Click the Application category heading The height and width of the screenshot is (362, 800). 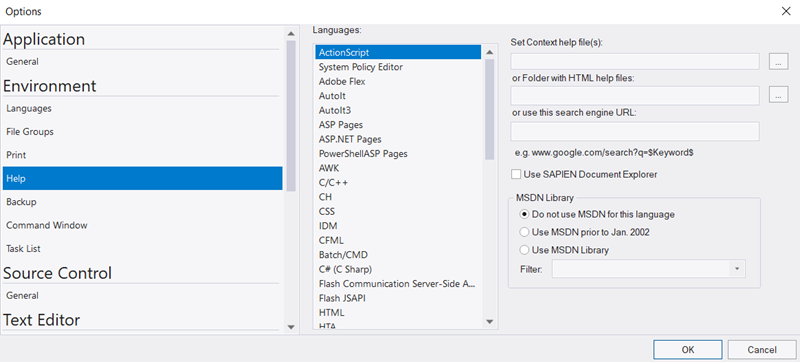pyautogui.click(x=44, y=39)
